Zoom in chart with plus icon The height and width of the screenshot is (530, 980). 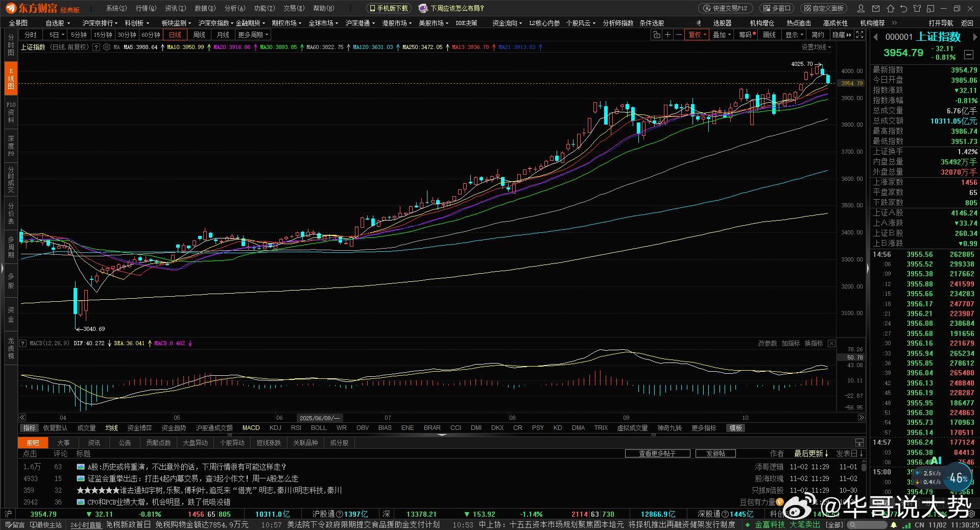pos(667,35)
